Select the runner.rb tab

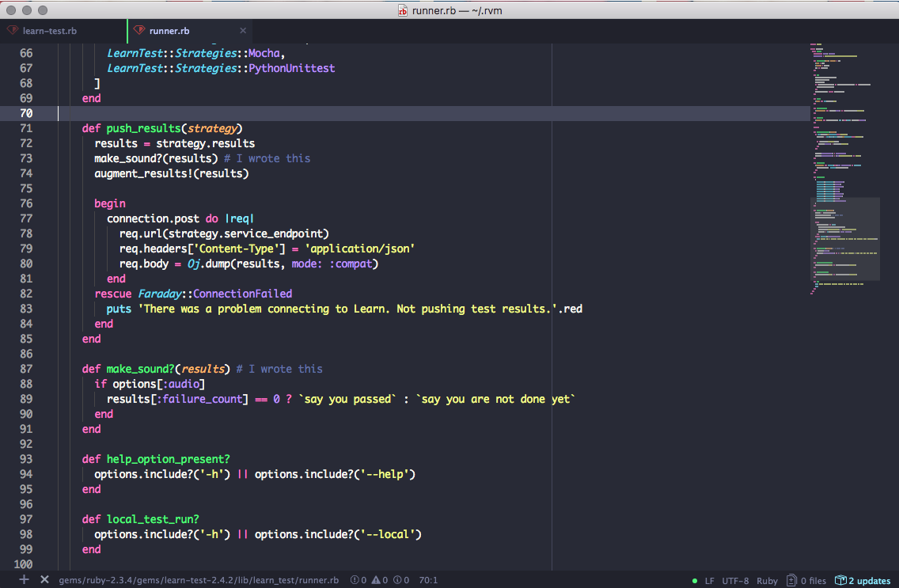(x=169, y=31)
